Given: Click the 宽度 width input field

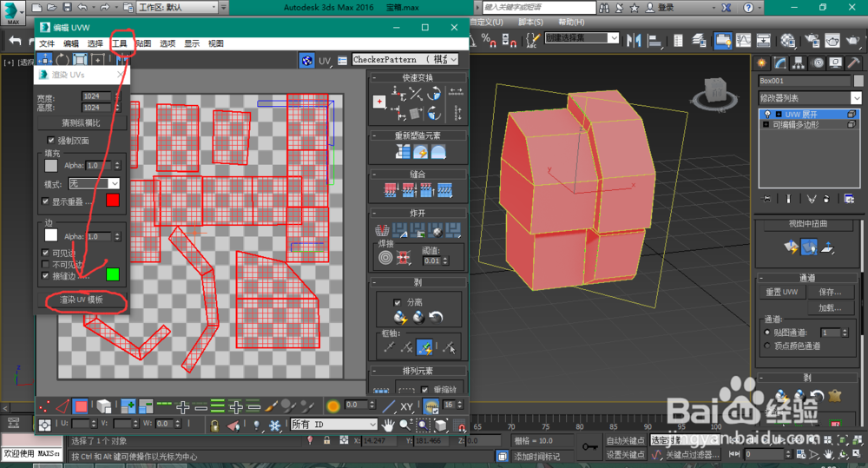Looking at the screenshot, I should click(x=95, y=96).
